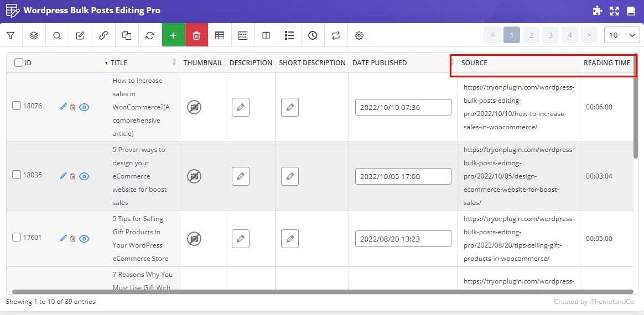
Task: Click the chain link toolbar icon
Action: click(103, 35)
